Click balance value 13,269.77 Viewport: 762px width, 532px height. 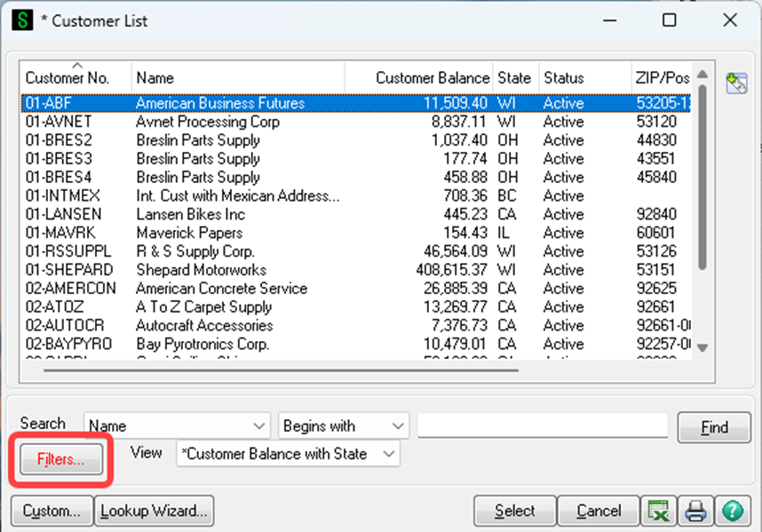(x=456, y=306)
